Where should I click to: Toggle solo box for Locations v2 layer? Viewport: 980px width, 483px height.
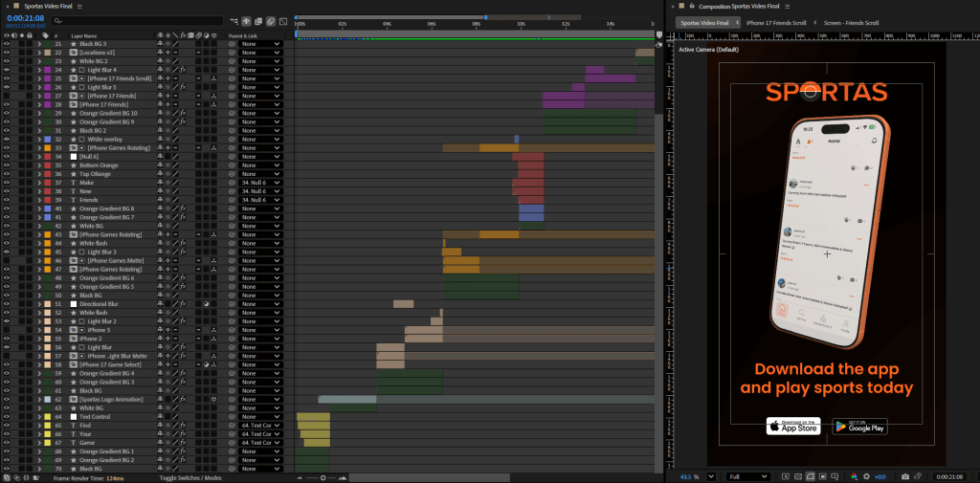point(22,53)
